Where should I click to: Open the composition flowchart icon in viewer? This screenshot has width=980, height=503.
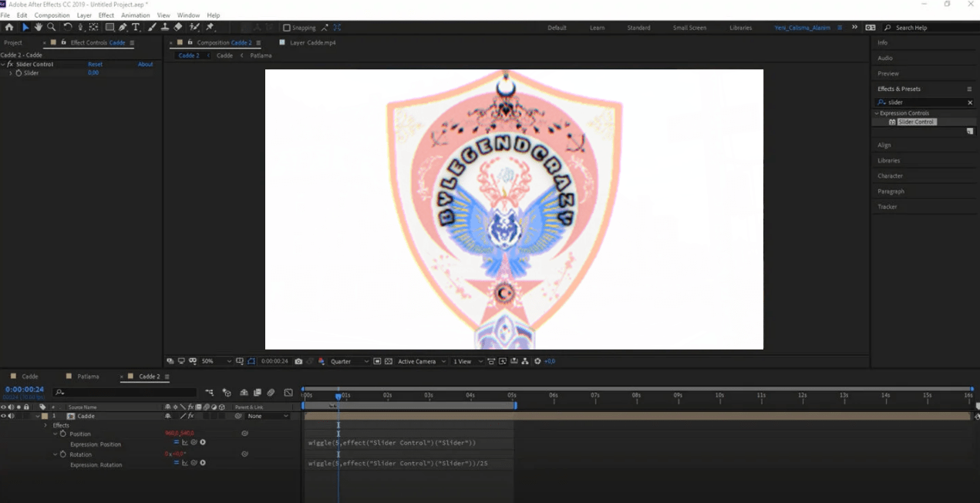coord(525,361)
